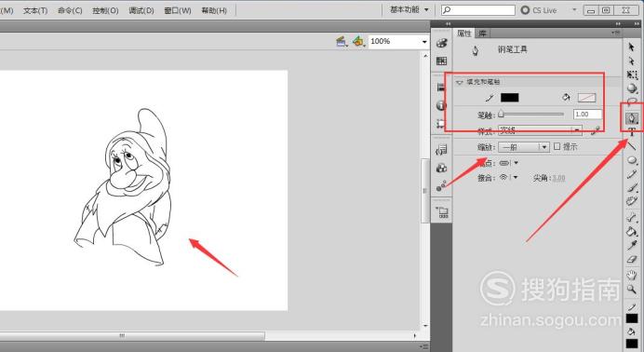Open the collapsed Color panel icon

[x=441, y=43]
